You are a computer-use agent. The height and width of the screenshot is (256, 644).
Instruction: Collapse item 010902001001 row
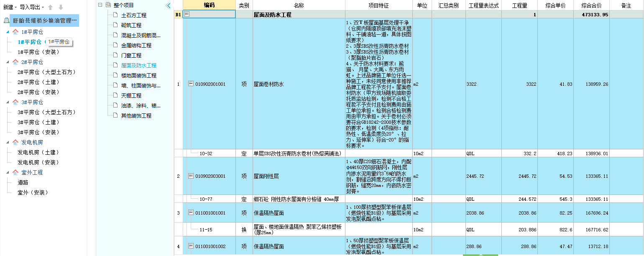[191, 84]
